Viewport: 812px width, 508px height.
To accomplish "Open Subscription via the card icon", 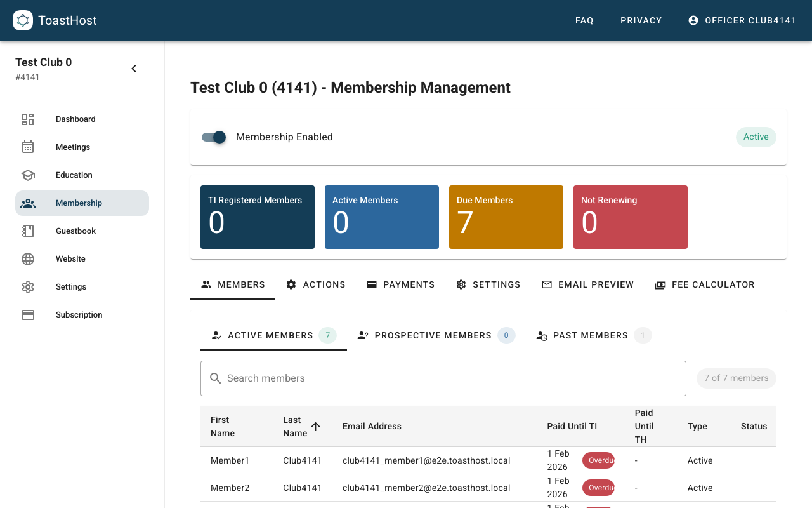I will (x=28, y=314).
